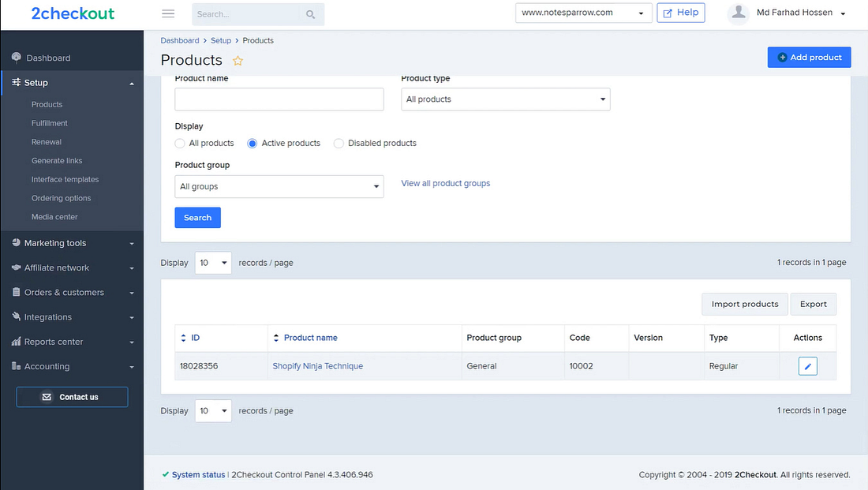The width and height of the screenshot is (868, 490).
Task: Click the Add product button
Action: [809, 57]
